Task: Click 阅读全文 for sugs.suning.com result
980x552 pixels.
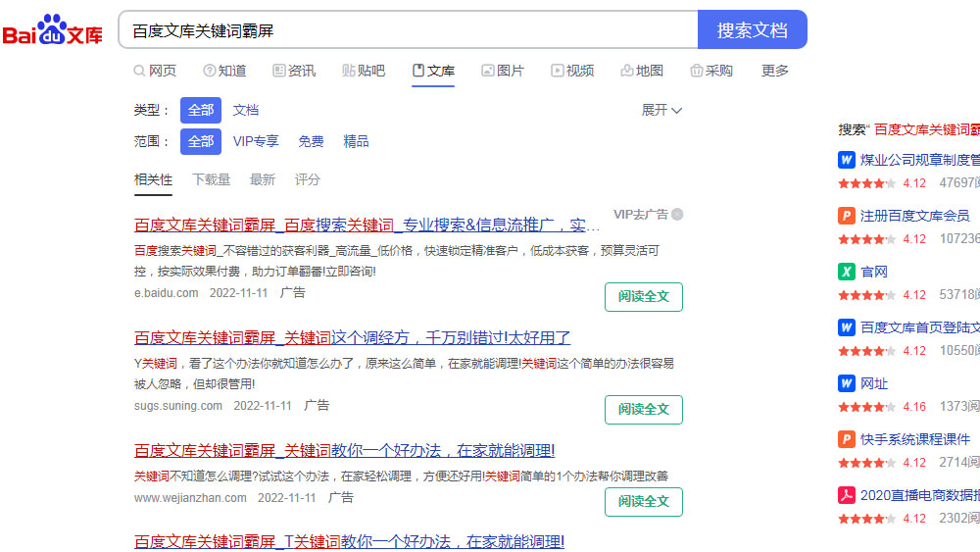Action: 644,410
